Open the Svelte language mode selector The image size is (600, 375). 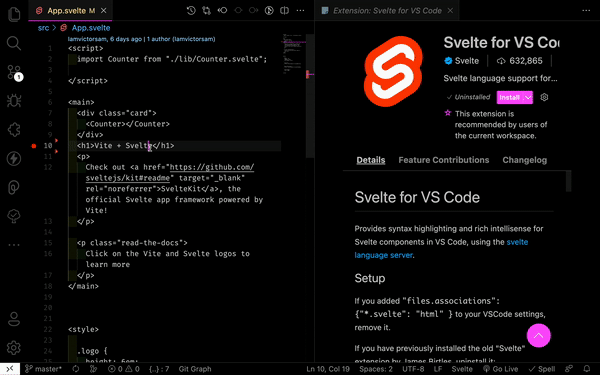[462, 369]
